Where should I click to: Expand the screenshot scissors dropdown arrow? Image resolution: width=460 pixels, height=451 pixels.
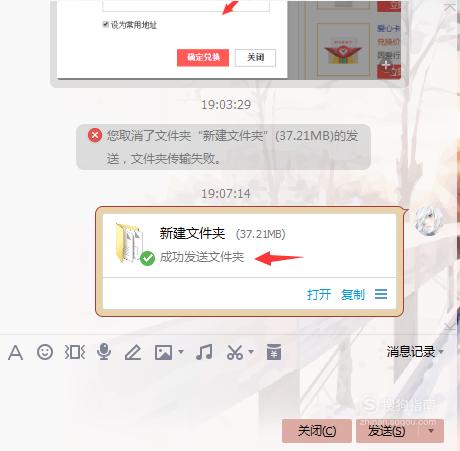point(251,351)
